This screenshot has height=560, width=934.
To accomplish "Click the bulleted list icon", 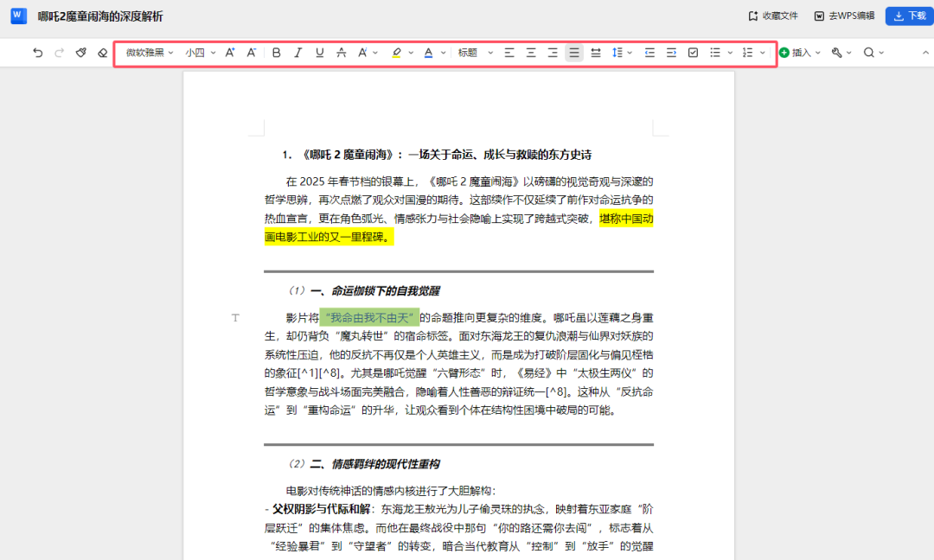I will coord(715,53).
